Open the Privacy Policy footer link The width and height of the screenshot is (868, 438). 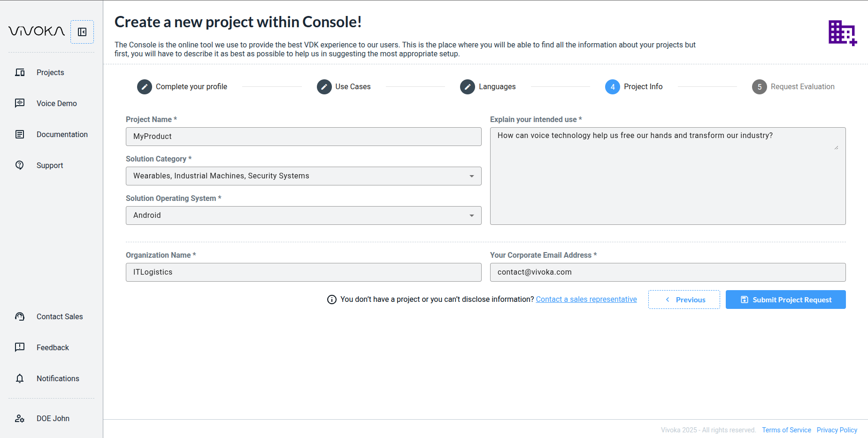(x=837, y=430)
